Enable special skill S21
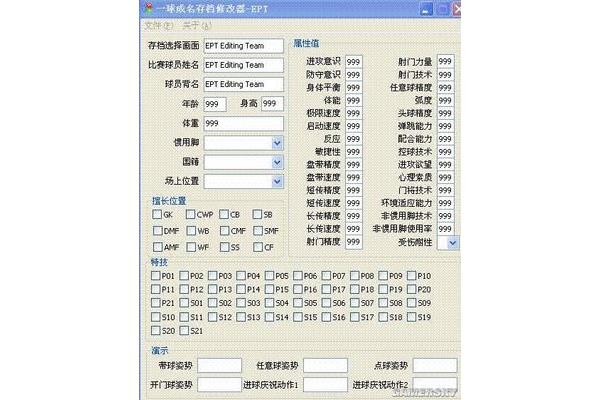600x400 pixels. click(184, 330)
